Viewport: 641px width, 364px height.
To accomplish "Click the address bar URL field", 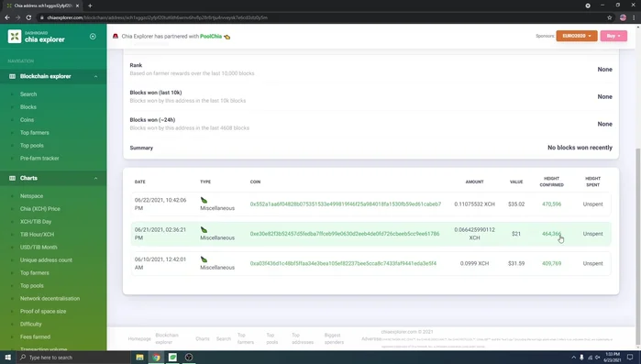I will click(x=323, y=17).
